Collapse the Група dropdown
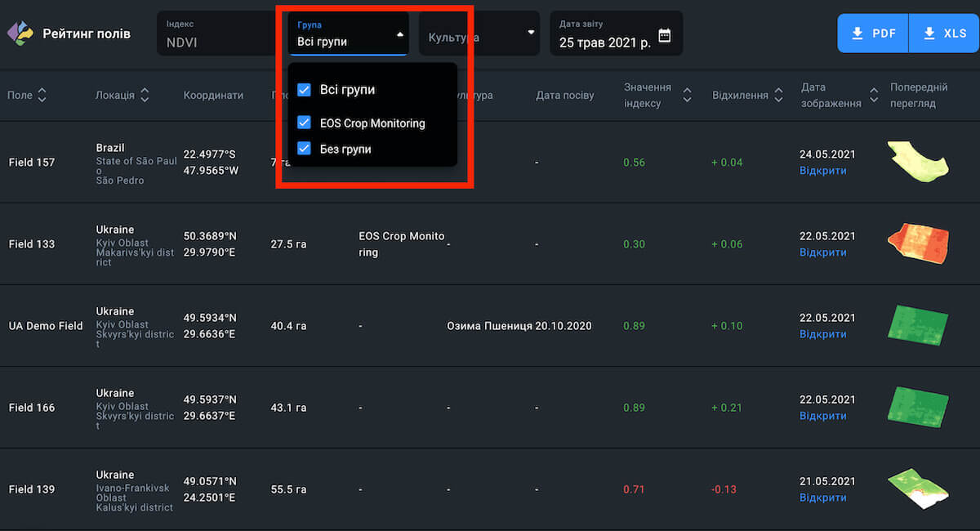980x531 pixels. (x=399, y=34)
